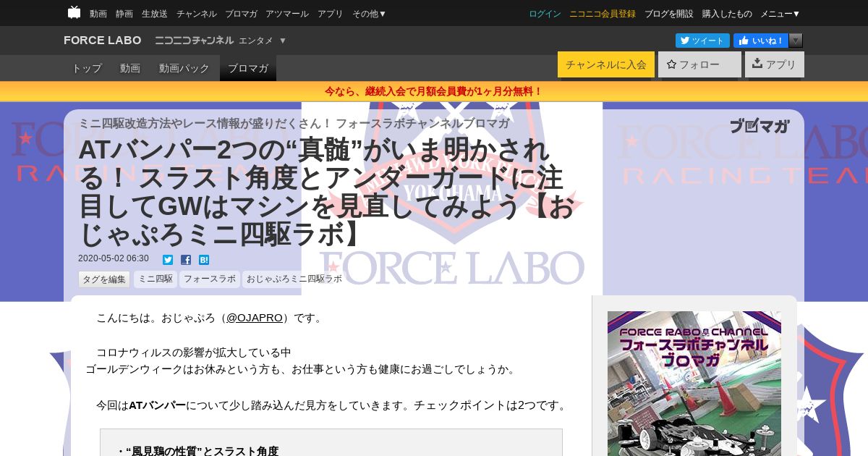This screenshot has width=868, height=456.
Task: Share article via Twitter icon under date
Action: [x=168, y=260]
